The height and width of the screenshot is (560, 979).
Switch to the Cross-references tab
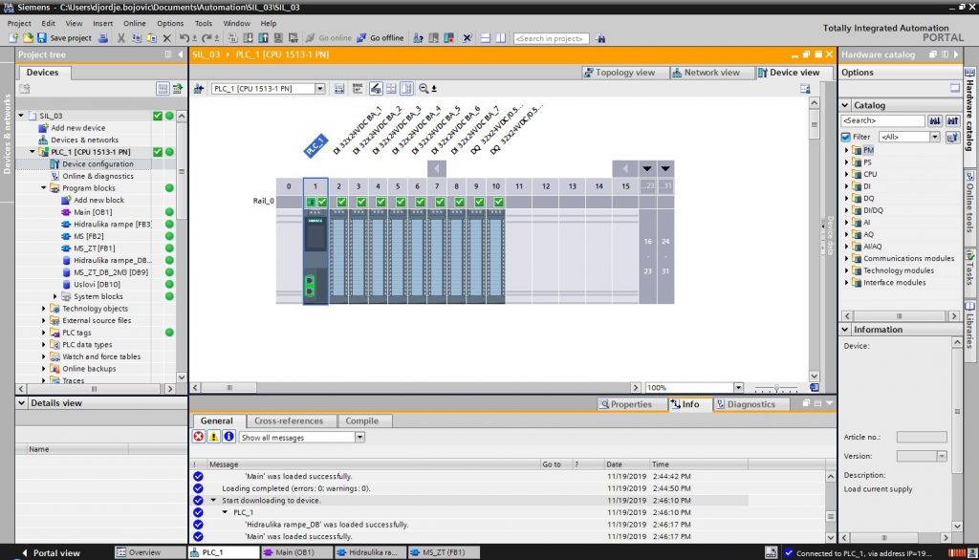click(x=289, y=420)
